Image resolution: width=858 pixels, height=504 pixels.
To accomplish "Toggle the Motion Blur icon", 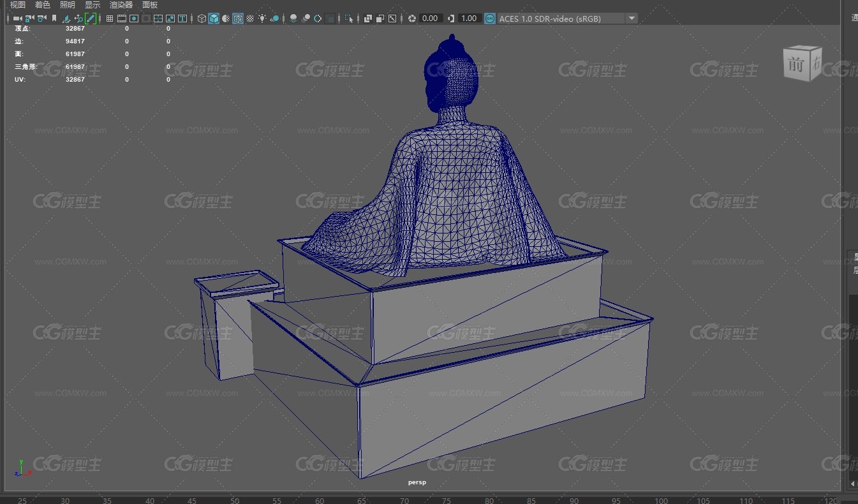I will point(306,19).
